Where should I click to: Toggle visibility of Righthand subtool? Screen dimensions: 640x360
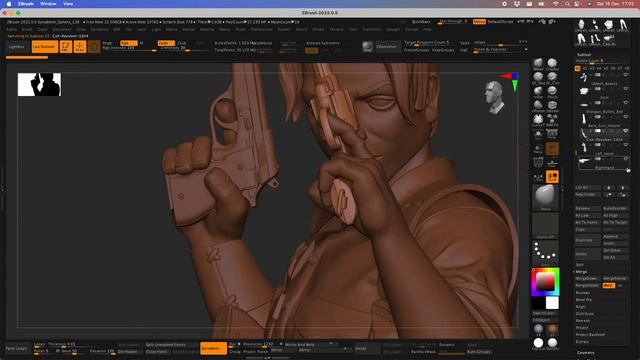coord(626,159)
